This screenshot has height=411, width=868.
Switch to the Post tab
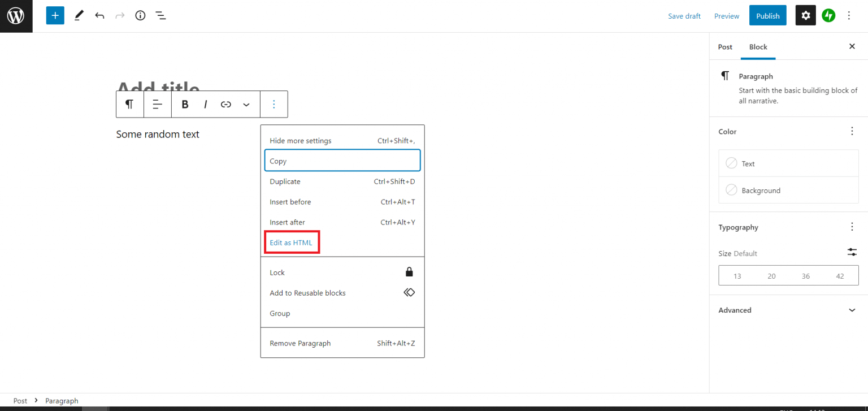click(725, 47)
